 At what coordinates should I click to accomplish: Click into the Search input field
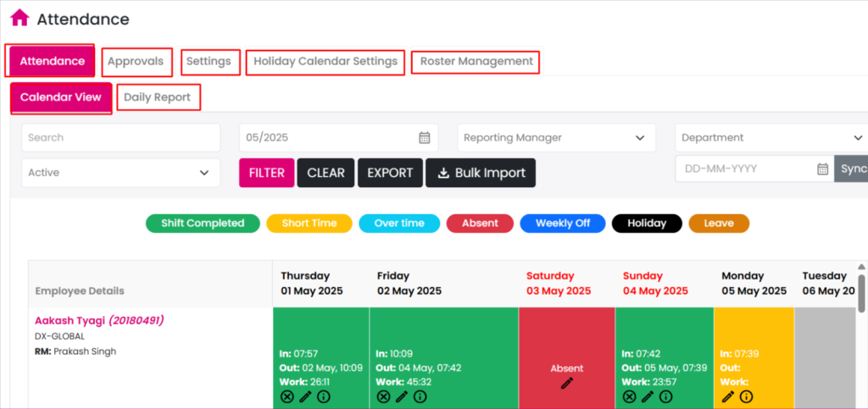point(120,138)
